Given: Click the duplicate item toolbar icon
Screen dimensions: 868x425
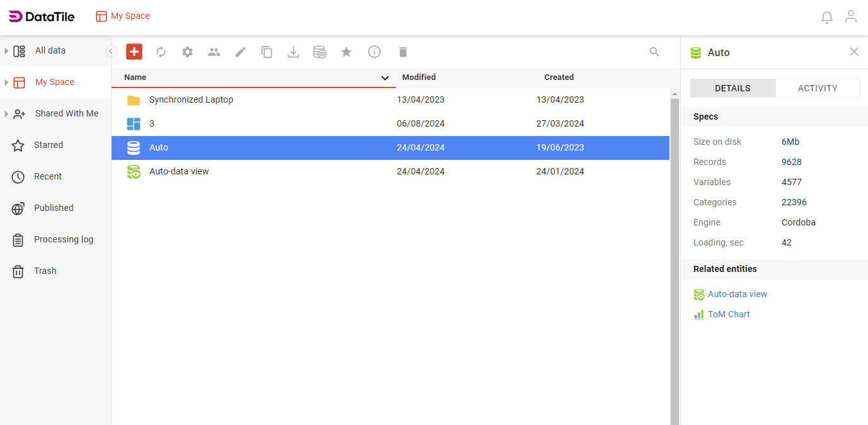Looking at the screenshot, I should [267, 52].
